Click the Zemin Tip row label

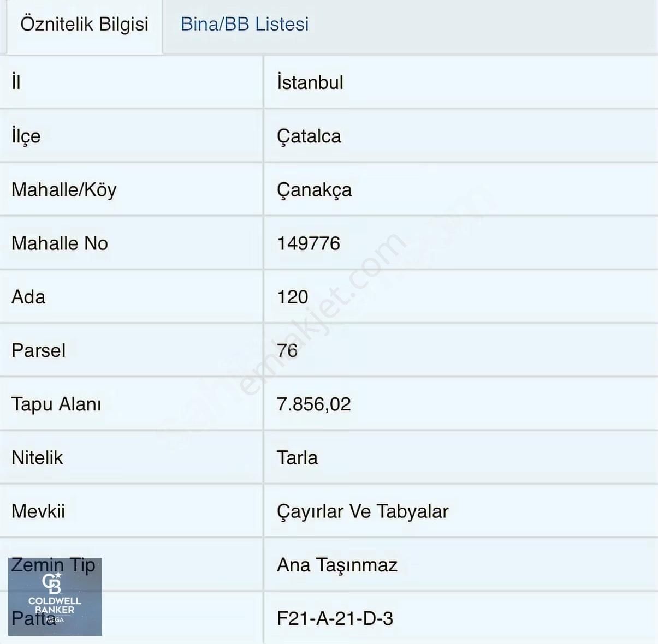click(x=52, y=565)
